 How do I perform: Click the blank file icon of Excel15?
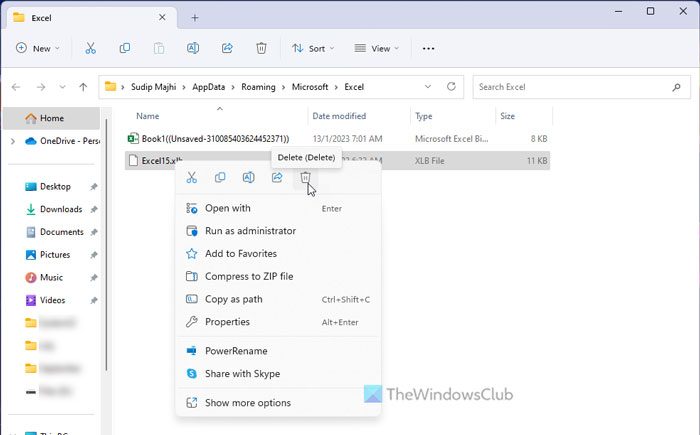click(133, 161)
